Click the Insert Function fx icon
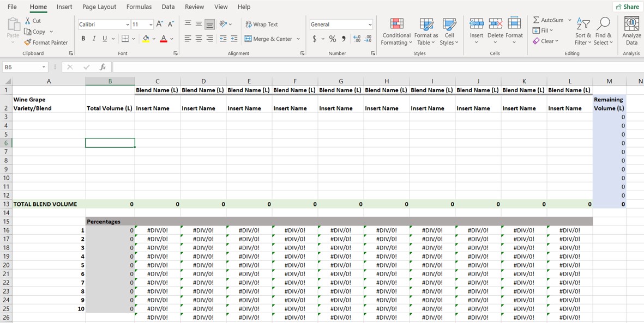 [x=103, y=67]
